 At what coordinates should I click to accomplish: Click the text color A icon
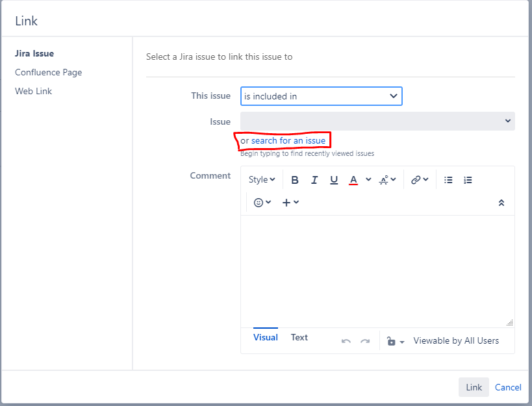tap(353, 180)
